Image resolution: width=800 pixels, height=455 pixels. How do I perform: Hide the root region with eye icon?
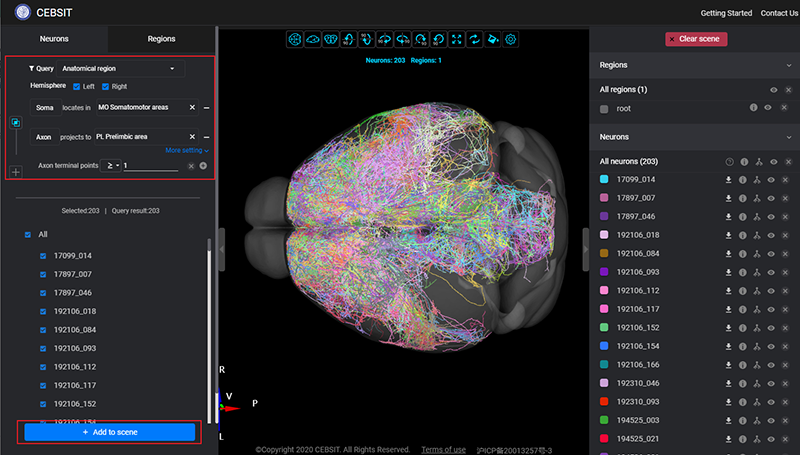coord(768,108)
